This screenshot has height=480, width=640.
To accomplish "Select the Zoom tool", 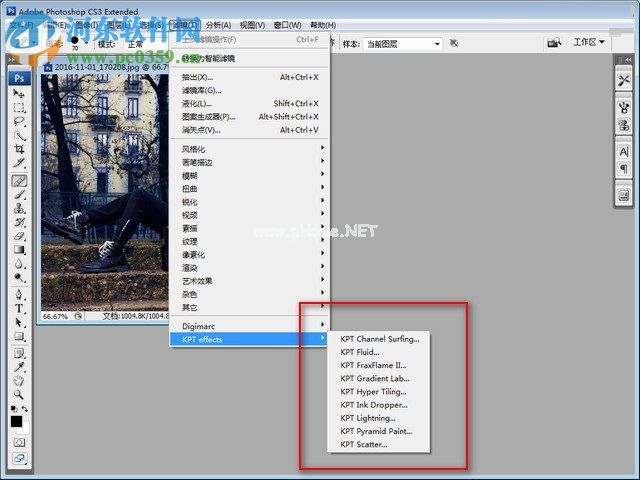I will [19, 395].
